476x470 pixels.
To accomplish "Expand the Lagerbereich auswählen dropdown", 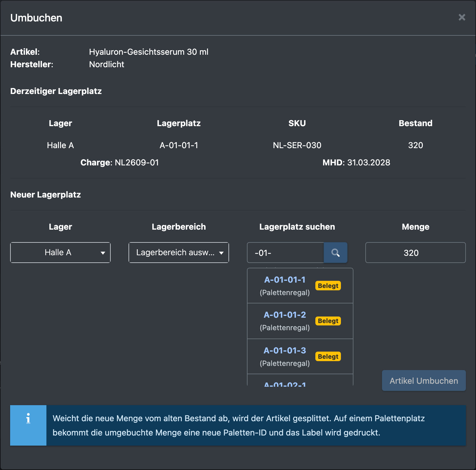I will click(x=179, y=253).
